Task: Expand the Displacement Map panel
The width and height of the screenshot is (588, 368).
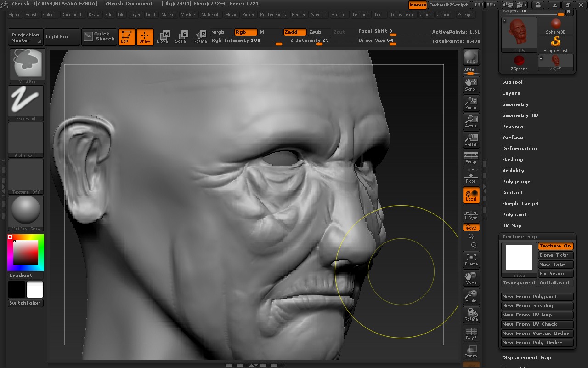Action: 526,357
